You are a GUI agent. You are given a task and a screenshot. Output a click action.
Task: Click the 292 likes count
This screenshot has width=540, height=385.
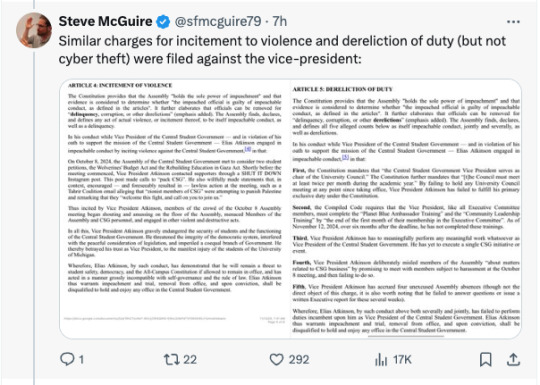point(299,360)
